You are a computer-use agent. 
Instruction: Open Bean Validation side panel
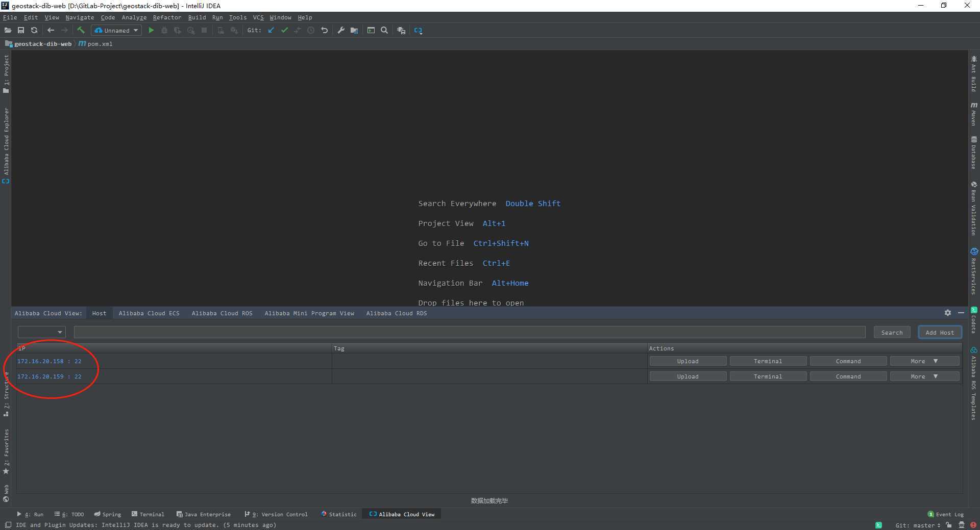pyautogui.click(x=974, y=209)
